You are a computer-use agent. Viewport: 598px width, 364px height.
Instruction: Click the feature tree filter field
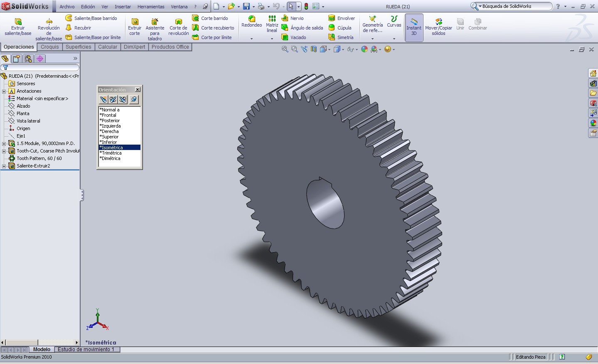(x=40, y=67)
